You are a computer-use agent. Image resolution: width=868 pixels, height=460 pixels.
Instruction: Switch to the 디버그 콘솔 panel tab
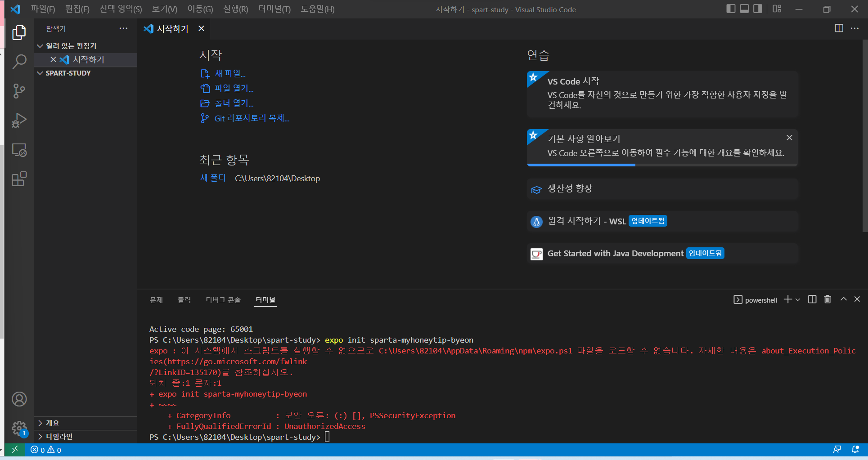(x=223, y=300)
